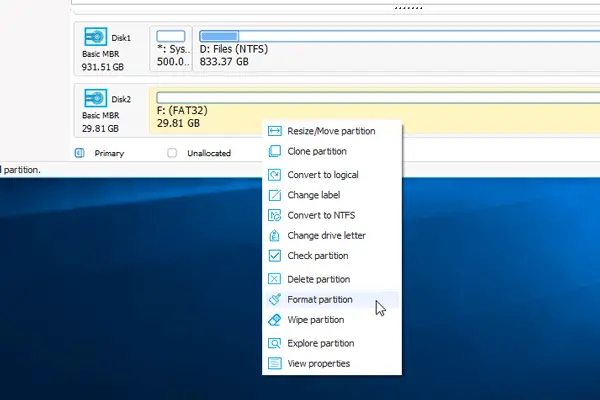
Task: Click the View properties list icon
Action: (274, 363)
